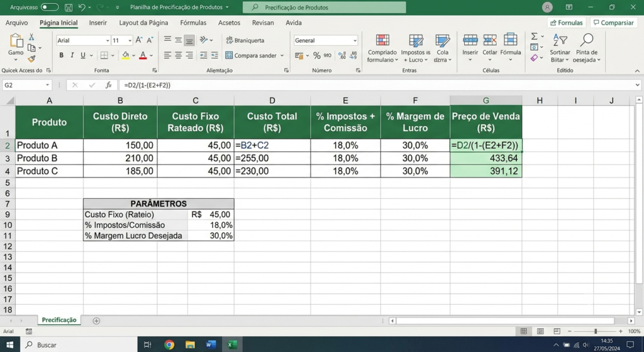Click the Cut scissors icon

coord(31,37)
